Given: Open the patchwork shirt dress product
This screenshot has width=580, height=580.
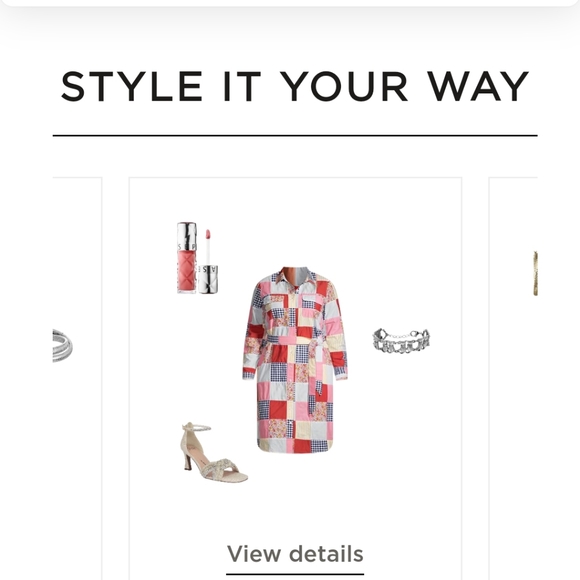Looking at the screenshot, I should point(295,360).
